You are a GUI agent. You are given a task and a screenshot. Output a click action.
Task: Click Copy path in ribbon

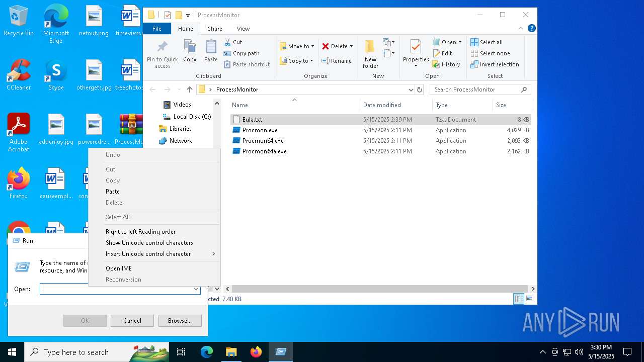[242, 53]
